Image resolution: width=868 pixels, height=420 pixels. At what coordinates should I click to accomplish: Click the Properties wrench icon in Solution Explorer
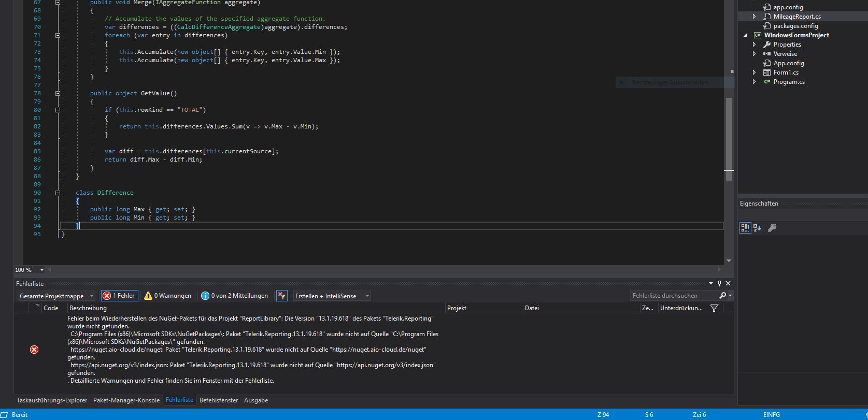[767, 45]
